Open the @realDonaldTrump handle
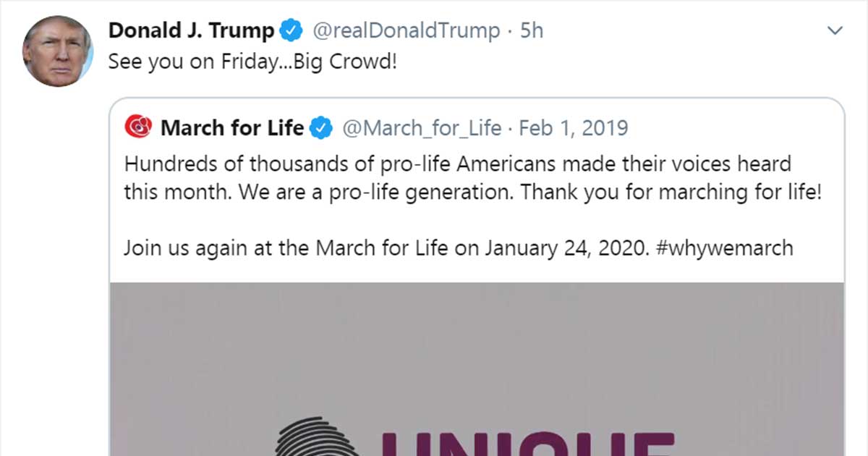This screenshot has width=868, height=456. 406,31
